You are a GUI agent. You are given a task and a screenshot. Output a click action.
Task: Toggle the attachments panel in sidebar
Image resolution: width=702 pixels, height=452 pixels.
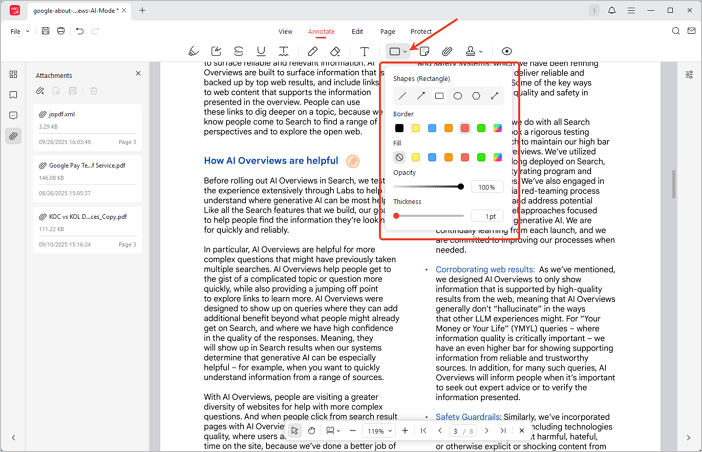pyautogui.click(x=13, y=136)
